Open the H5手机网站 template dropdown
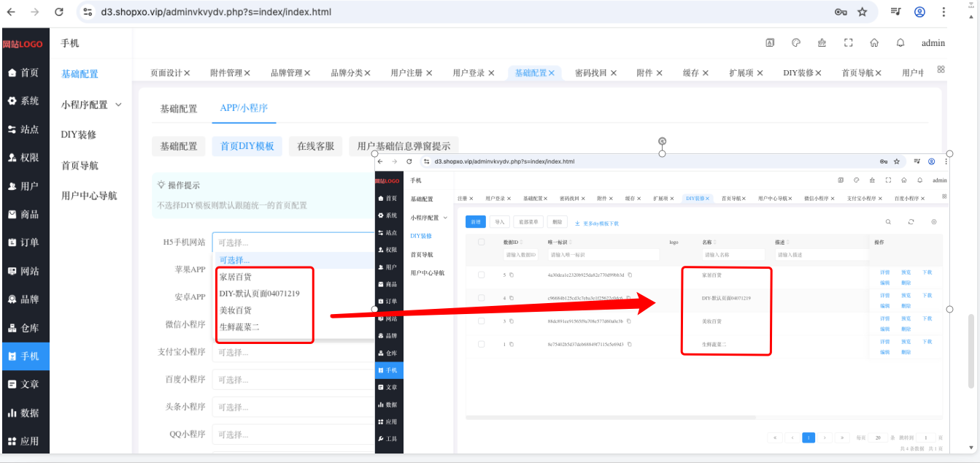The image size is (980, 463). (x=293, y=242)
